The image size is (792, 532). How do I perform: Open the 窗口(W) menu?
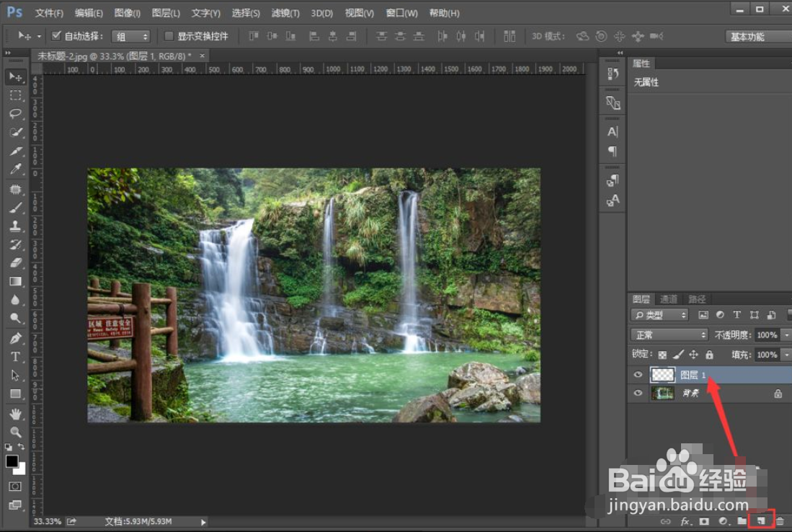coord(401,13)
